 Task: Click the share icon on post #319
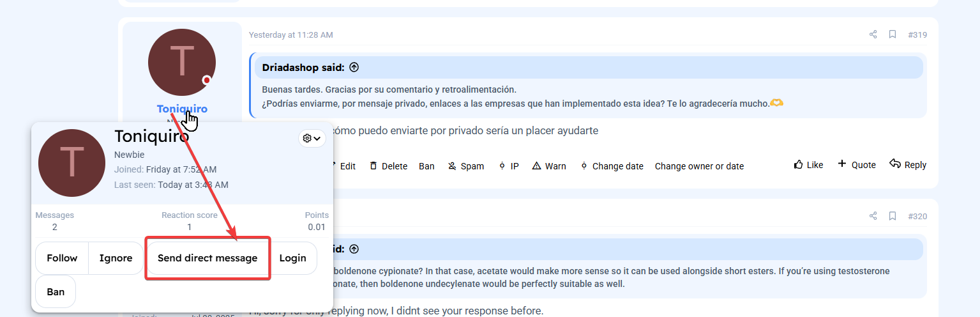pos(873,35)
